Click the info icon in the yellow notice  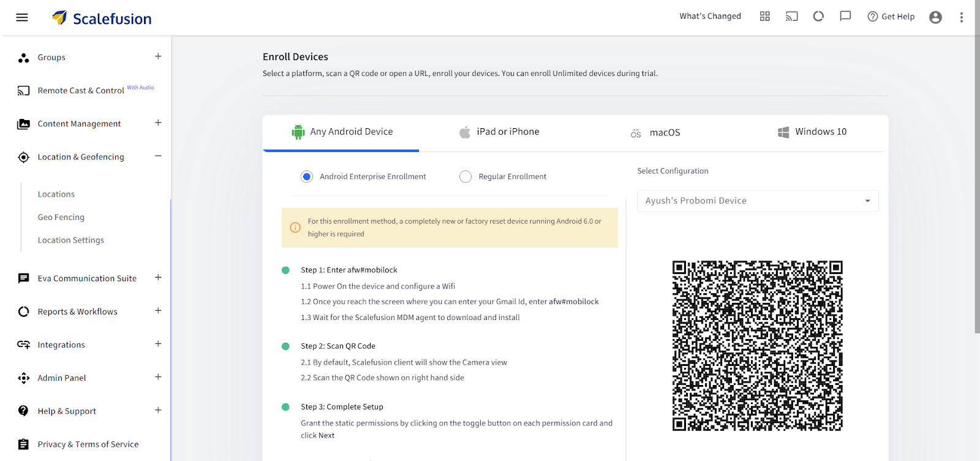point(295,227)
